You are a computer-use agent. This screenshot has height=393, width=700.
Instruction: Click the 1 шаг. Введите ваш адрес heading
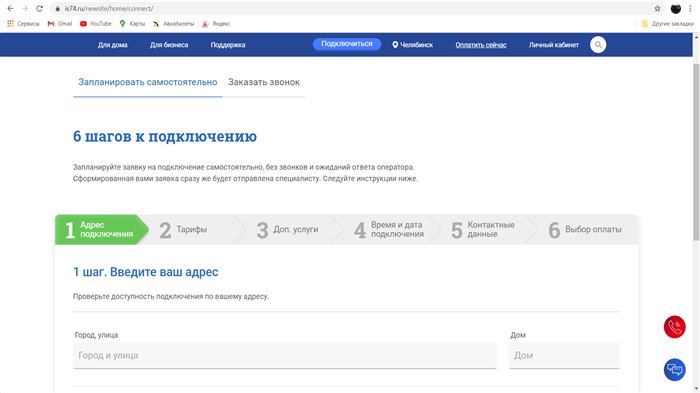tap(146, 272)
